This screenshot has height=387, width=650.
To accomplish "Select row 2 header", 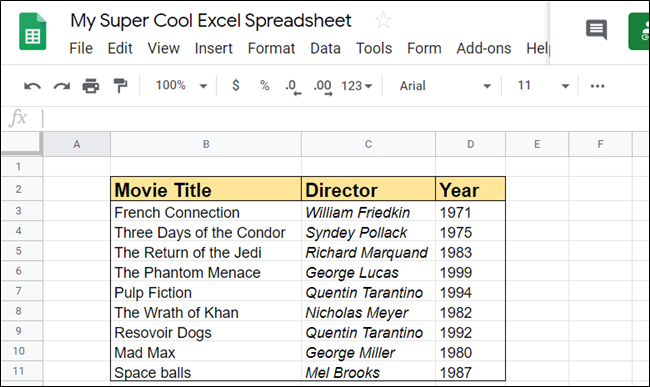I will [22, 189].
